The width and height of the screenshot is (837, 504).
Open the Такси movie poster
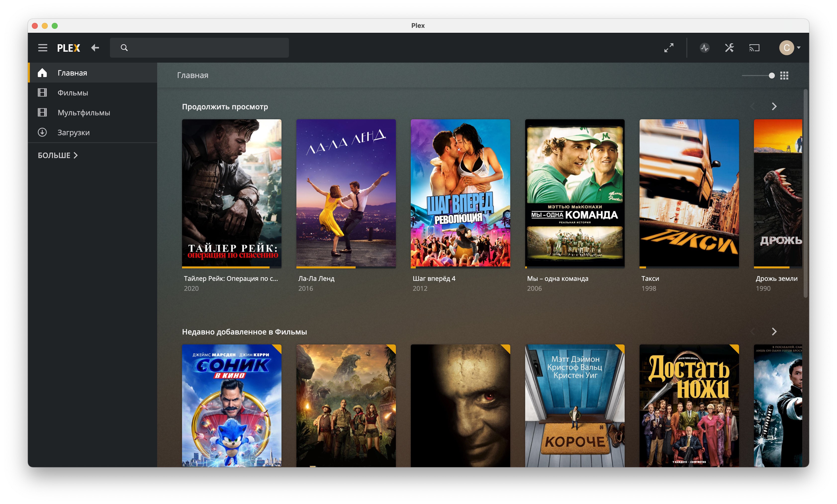click(x=689, y=192)
